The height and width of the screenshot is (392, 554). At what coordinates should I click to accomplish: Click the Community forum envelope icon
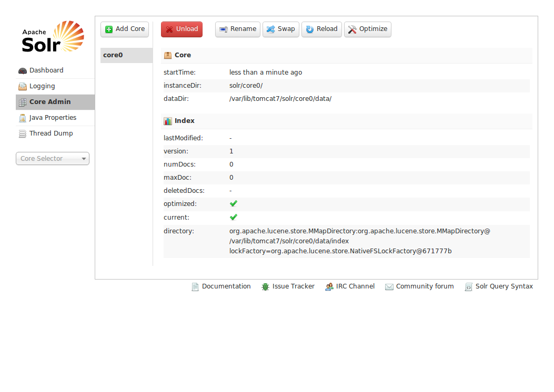pyautogui.click(x=389, y=287)
